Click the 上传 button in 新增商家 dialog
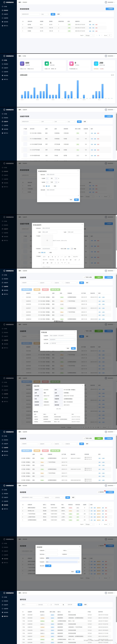This screenshot has width=117, height=644. tap(48, 566)
